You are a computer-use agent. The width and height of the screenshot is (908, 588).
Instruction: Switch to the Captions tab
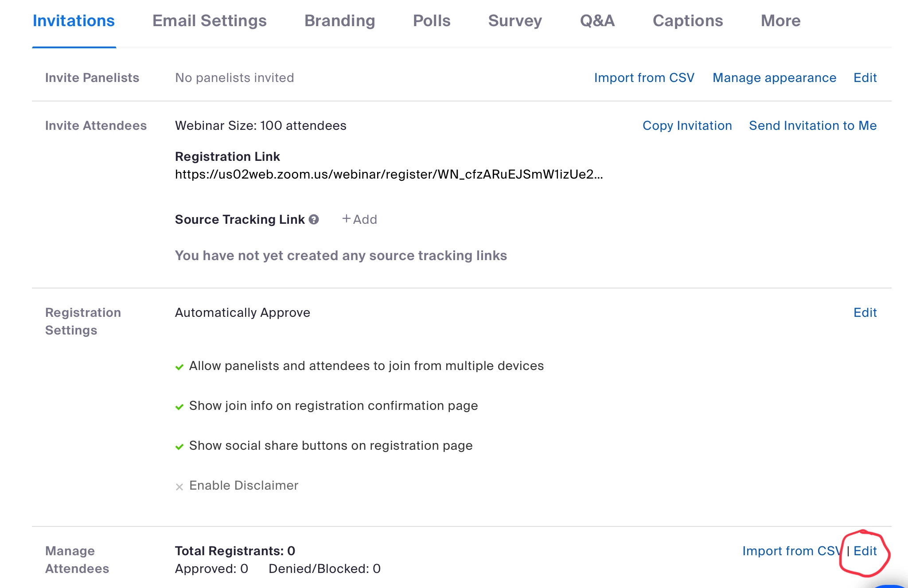point(688,21)
